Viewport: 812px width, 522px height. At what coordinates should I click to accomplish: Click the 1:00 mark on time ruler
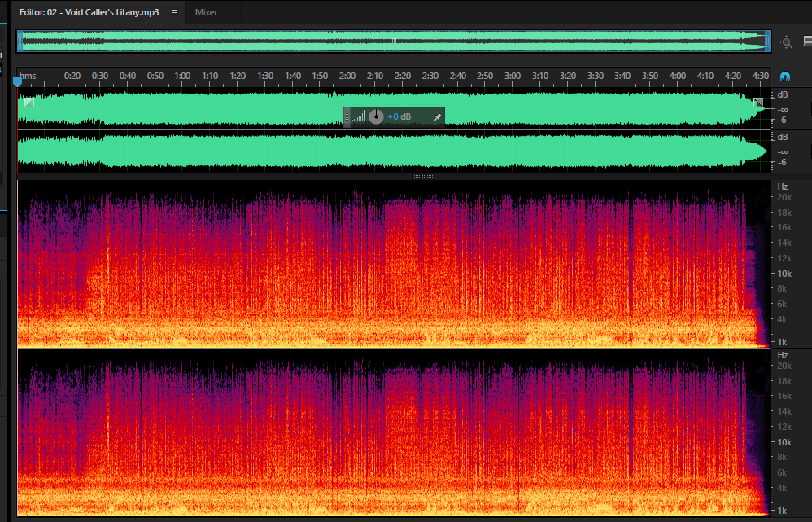tap(182, 76)
